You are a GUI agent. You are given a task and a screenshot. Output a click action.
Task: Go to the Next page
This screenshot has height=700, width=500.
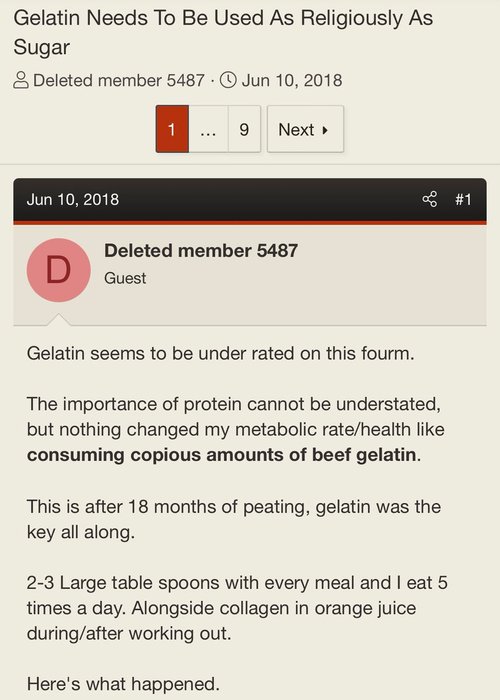[x=305, y=129]
